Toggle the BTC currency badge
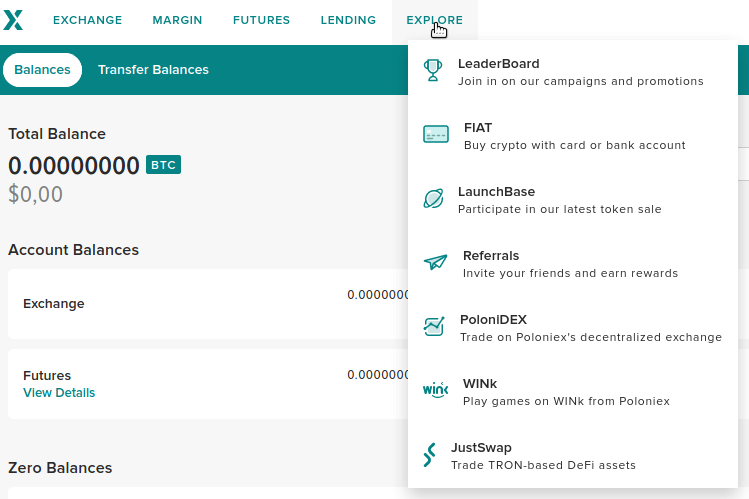This screenshot has width=749, height=499. [163, 165]
